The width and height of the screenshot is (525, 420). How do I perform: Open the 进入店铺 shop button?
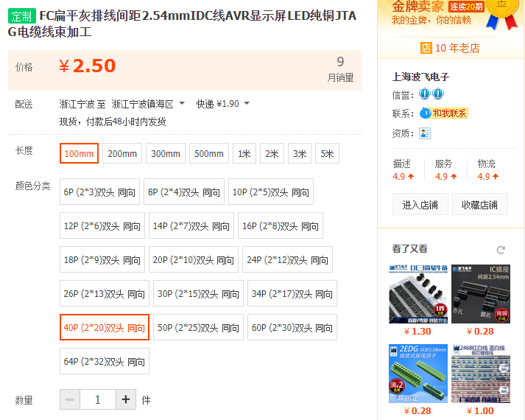click(x=420, y=204)
